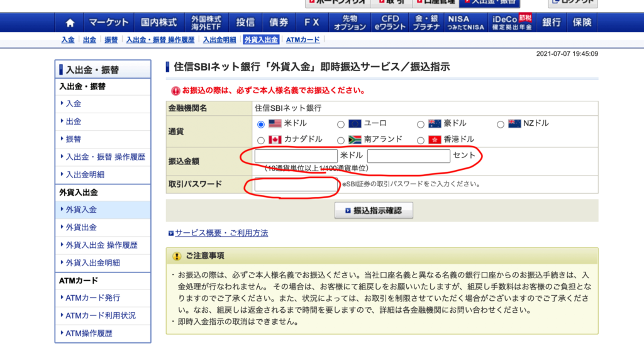Screen dimensions: 644x360
Task: Open the 銀行 menu
Action: [551, 23]
